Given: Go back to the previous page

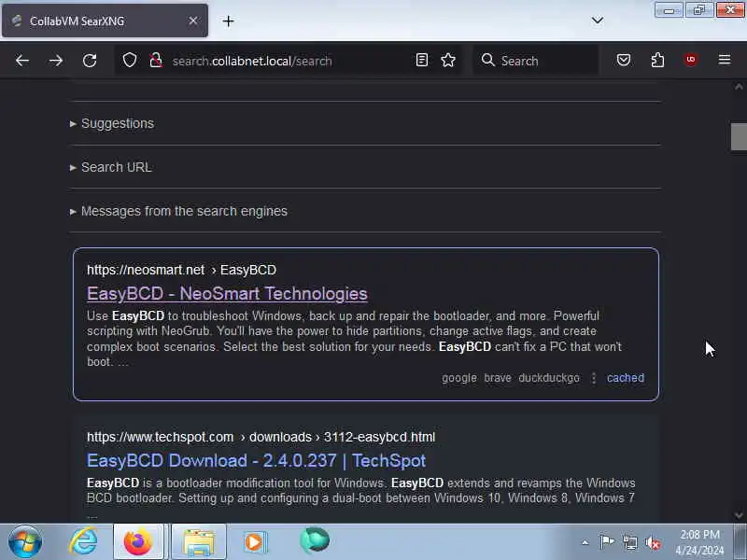Looking at the screenshot, I should coord(21,61).
